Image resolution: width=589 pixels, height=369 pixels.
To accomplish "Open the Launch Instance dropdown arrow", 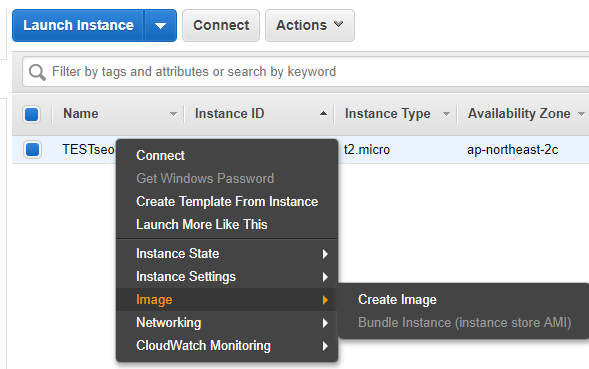I will click(160, 26).
